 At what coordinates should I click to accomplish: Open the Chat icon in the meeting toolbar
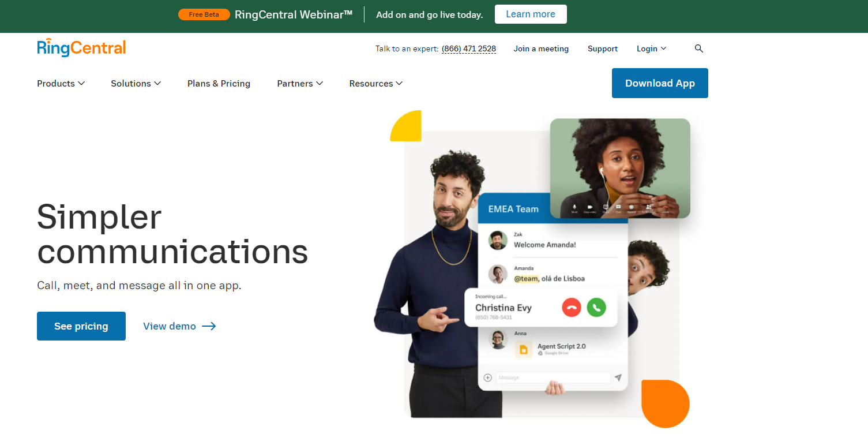click(618, 207)
